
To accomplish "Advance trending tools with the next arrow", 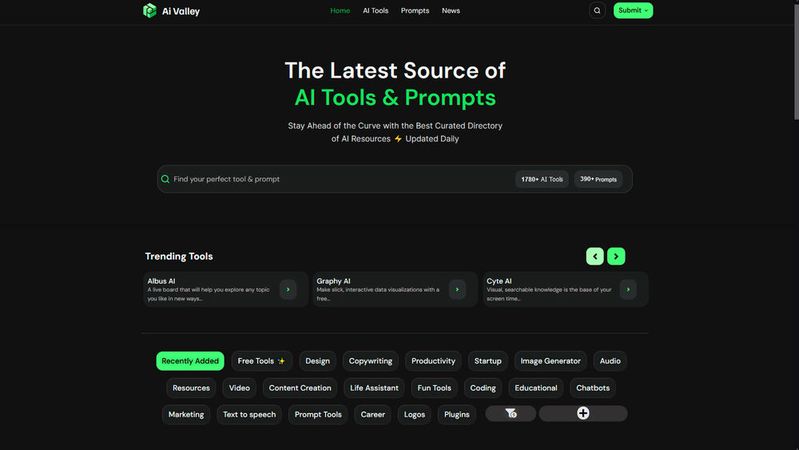I will point(616,256).
